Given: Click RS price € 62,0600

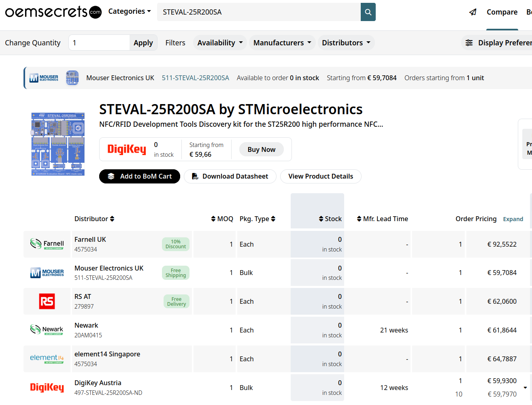Looking at the screenshot, I should [x=502, y=301].
